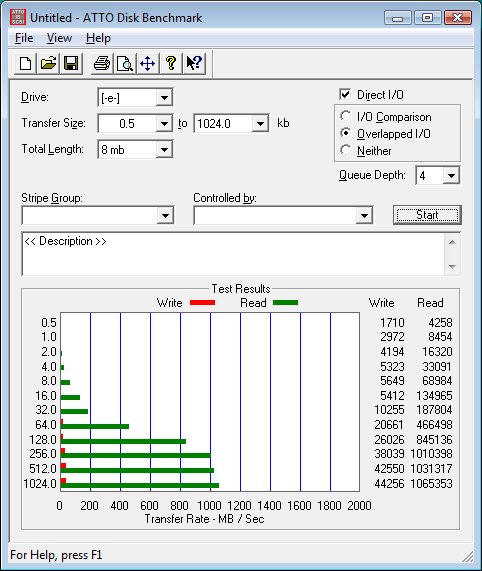The width and height of the screenshot is (482, 571).
Task: Click the four-arrow move toolbar icon
Action: tap(148, 63)
